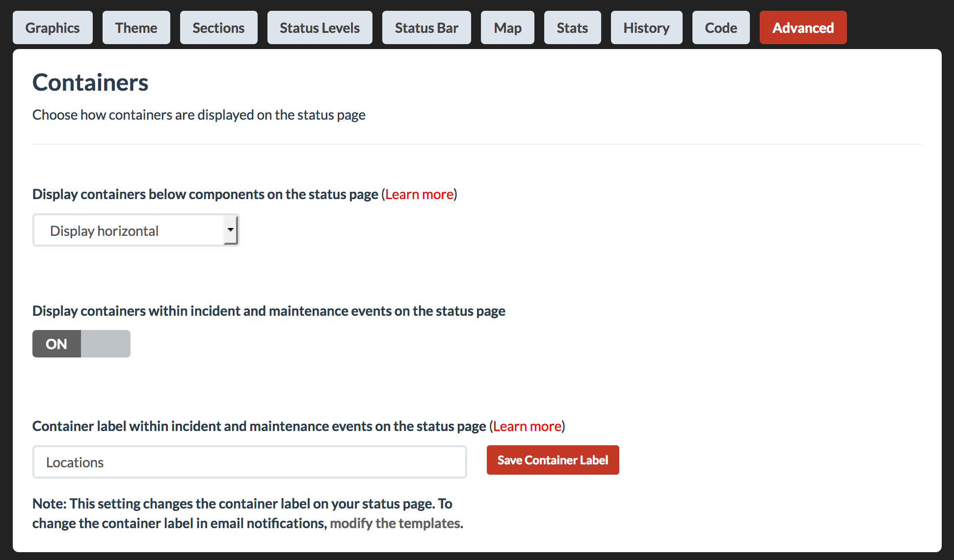Open the Status Levels tab
Screen dimensions: 954x560
coord(320,27)
